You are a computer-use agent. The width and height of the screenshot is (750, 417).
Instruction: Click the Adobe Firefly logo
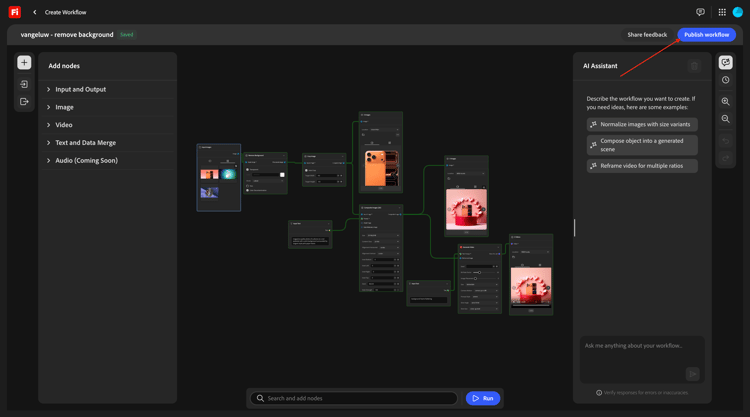tap(15, 12)
